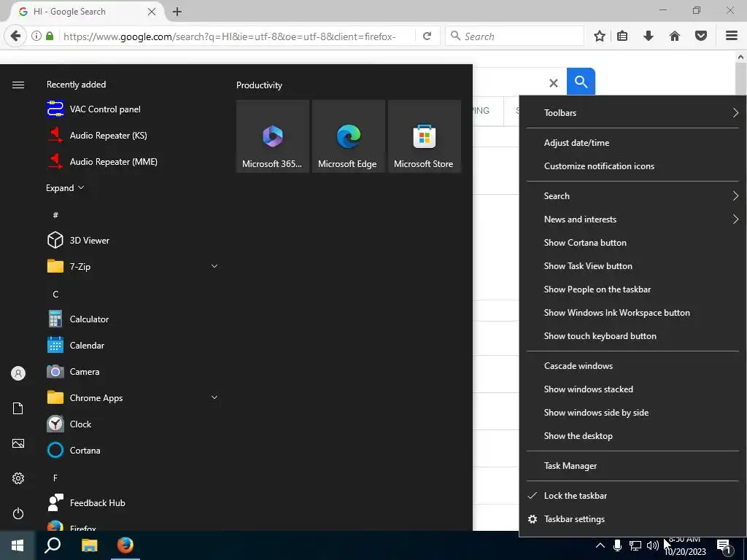Choose Show windows side by side
747x560 pixels.
pyautogui.click(x=632, y=413)
